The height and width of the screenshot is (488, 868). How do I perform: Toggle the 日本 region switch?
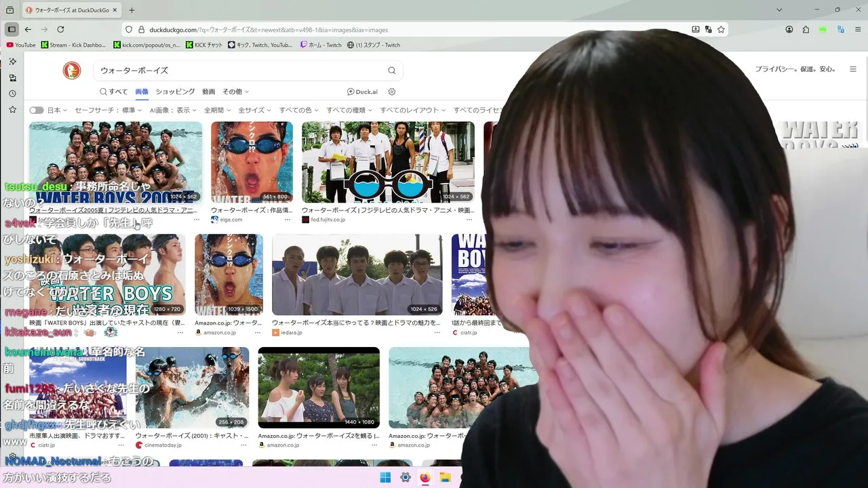tap(36, 110)
